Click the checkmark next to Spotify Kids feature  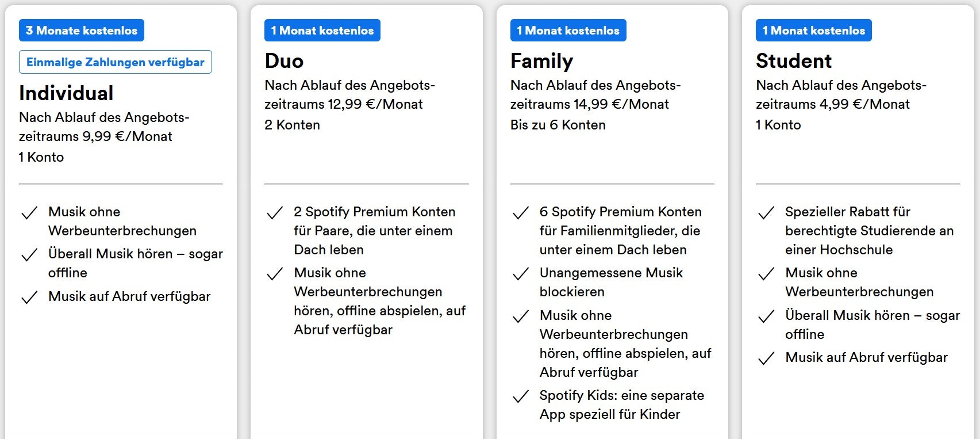[x=521, y=396]
